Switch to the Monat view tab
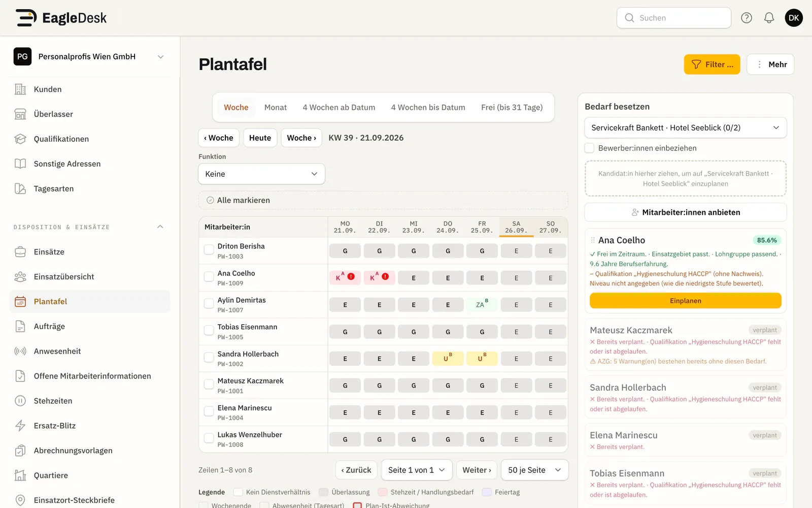This screenshot has height=508, width=812. [x=276, y=107]
